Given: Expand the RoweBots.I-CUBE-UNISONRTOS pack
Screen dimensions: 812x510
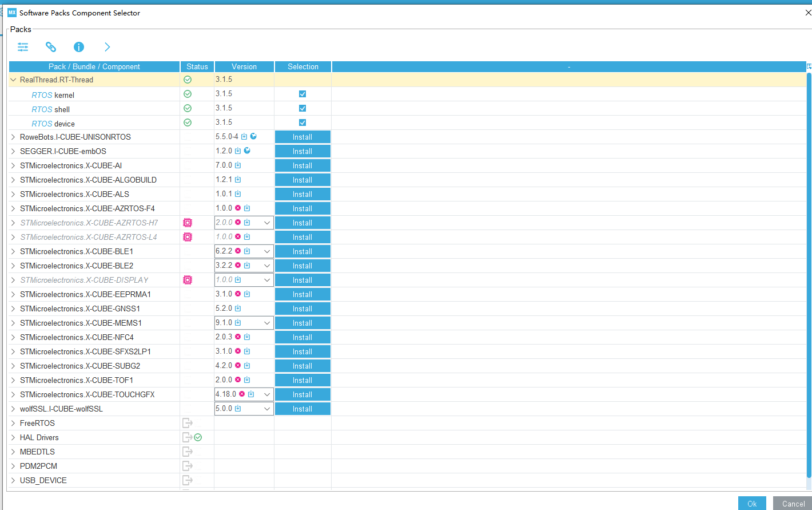Looking at the screenshot, I should [x=13, y=137].
